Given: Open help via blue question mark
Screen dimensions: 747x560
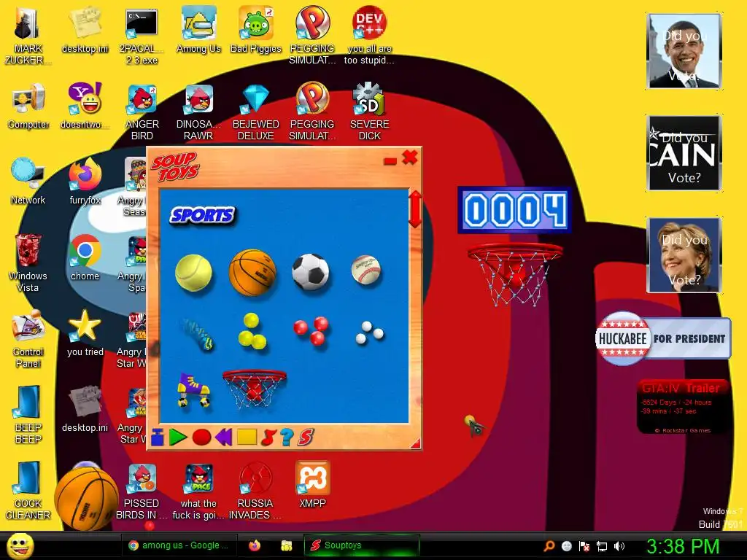Looking at the screenshot, I should [287, 437].
